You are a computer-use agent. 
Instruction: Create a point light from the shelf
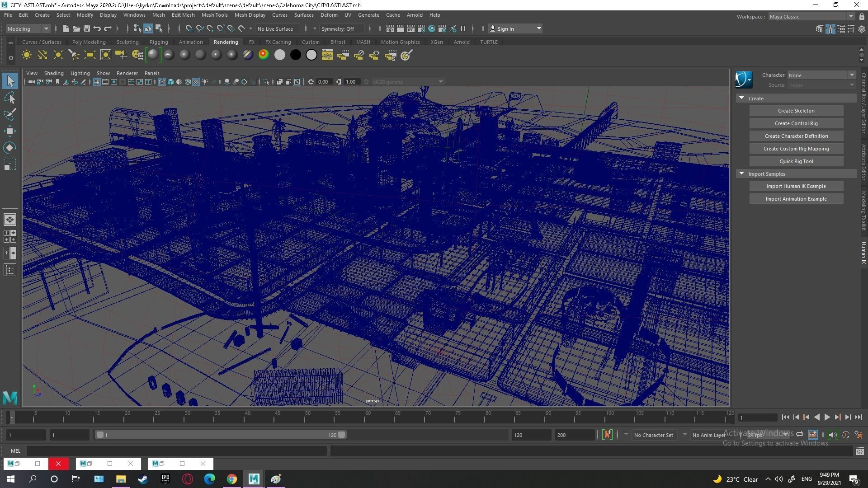point(58,55)
